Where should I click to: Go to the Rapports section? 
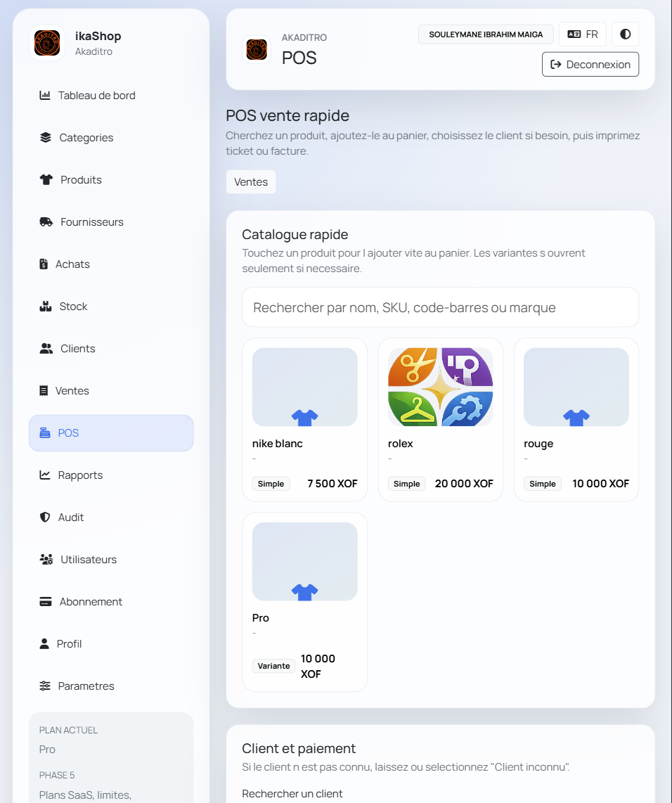80,475
